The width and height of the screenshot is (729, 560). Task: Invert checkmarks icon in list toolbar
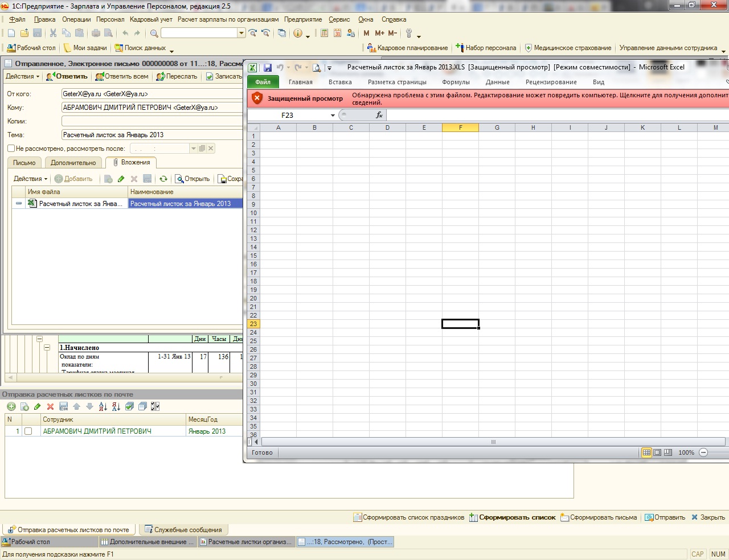pos(155,406)
